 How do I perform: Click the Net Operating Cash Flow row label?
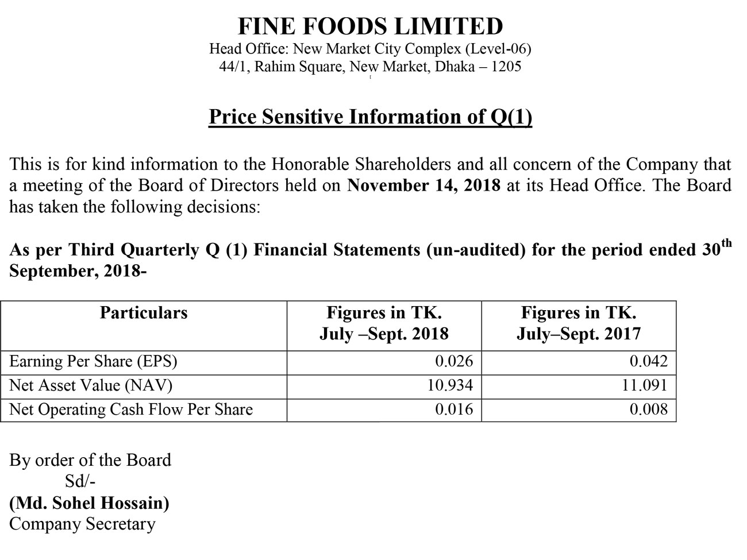pos(131,410)
